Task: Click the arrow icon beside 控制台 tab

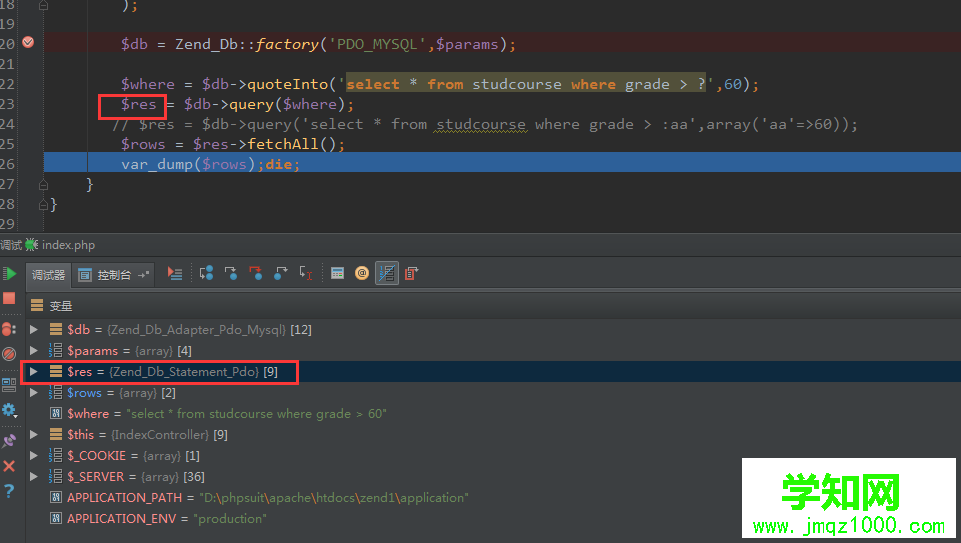Action: click(144, 275)
